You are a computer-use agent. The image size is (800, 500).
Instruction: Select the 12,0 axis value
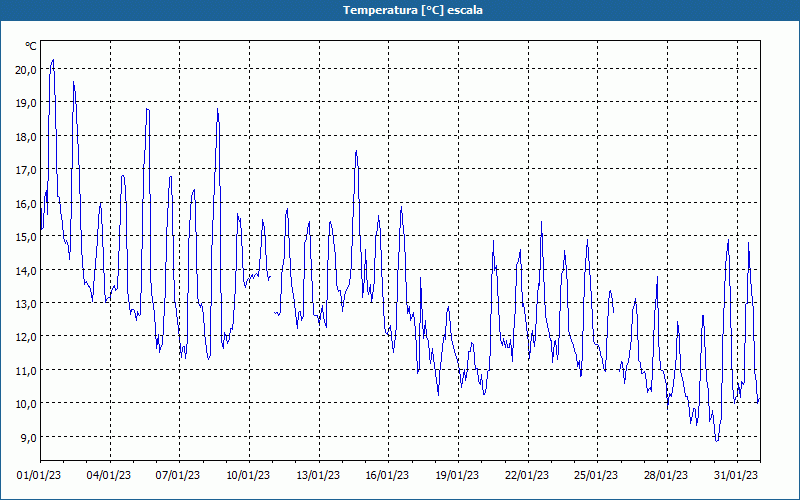click(x=26, y=337)
